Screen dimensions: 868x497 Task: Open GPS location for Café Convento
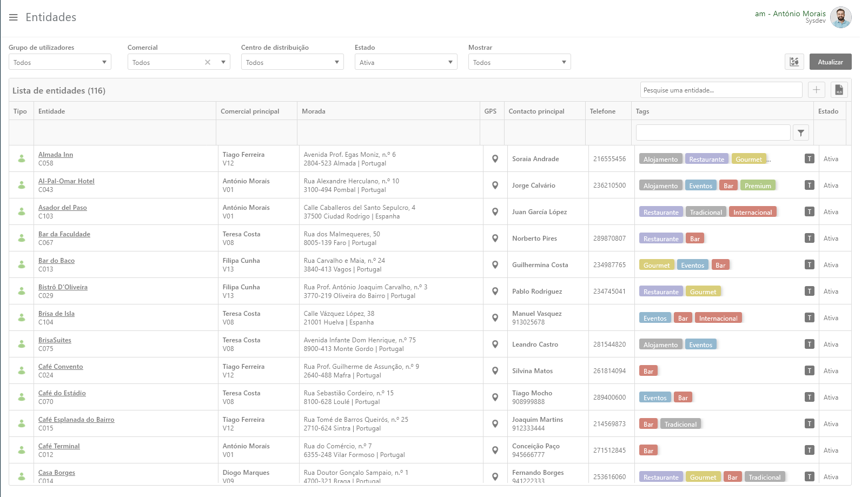495,371
